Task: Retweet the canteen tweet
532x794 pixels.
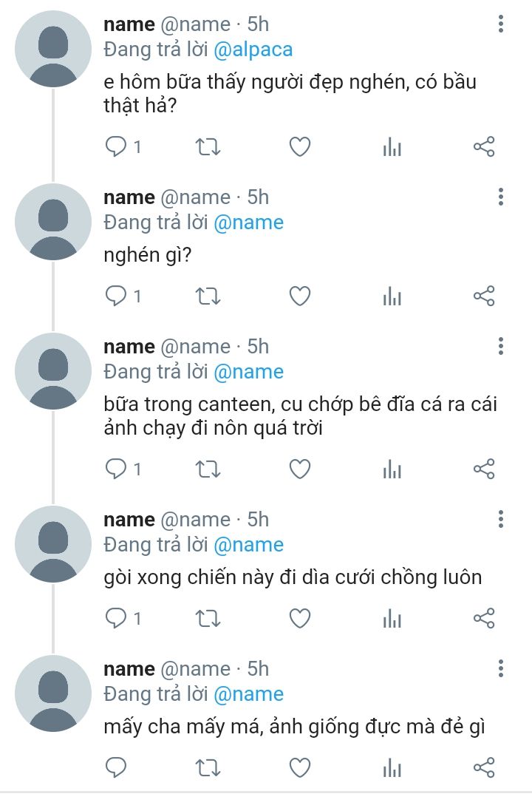Action: point(208,469)
